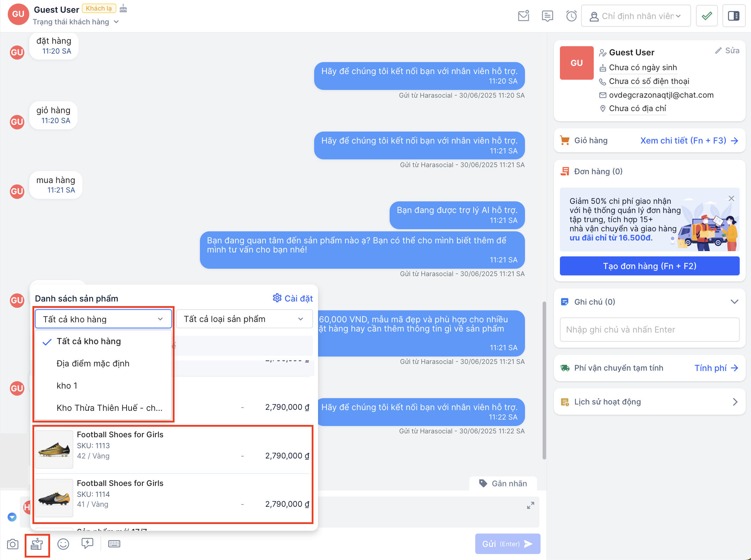Screen dimensions: 751x560
Task: Expand the Ghi chú (0) section
Action: (x=734, y=302)
